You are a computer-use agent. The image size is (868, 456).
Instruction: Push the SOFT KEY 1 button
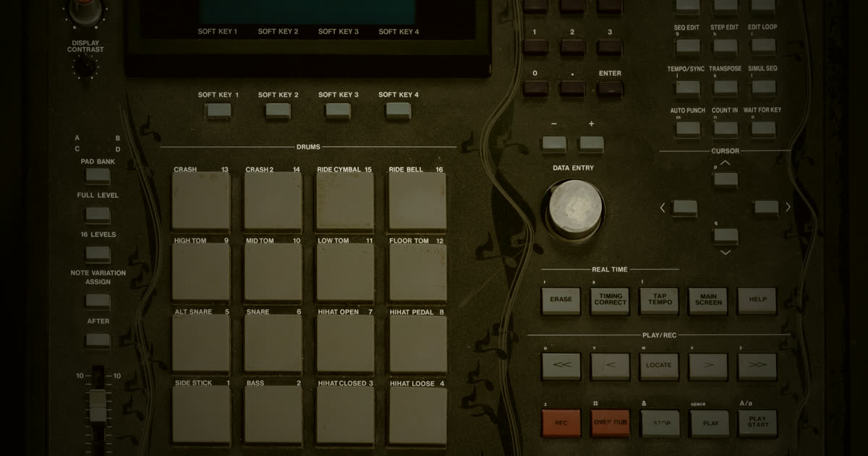218,111
